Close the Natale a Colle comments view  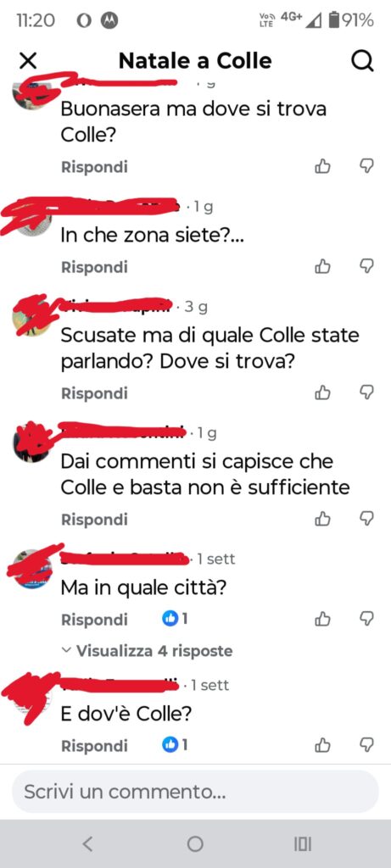[x=28, y=61]
